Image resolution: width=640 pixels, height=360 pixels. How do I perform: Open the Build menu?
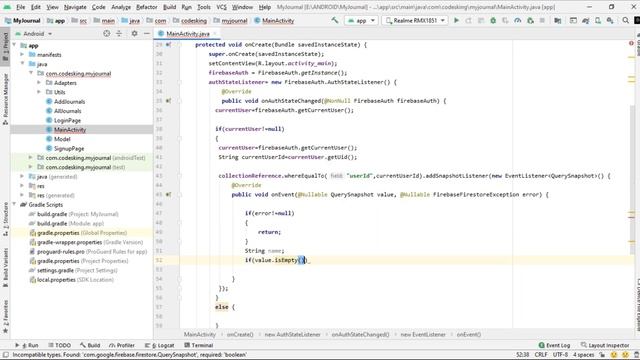(x=169, y=7)
